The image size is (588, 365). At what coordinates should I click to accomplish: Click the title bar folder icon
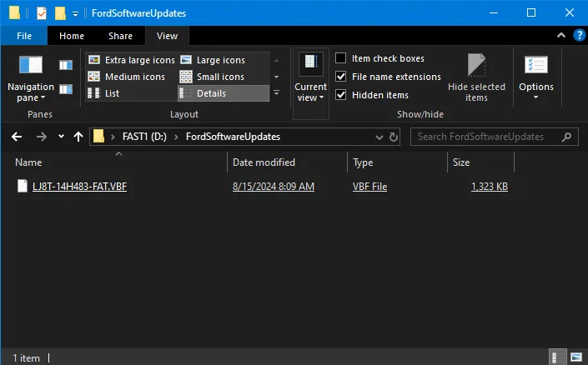tap(14, 12)
